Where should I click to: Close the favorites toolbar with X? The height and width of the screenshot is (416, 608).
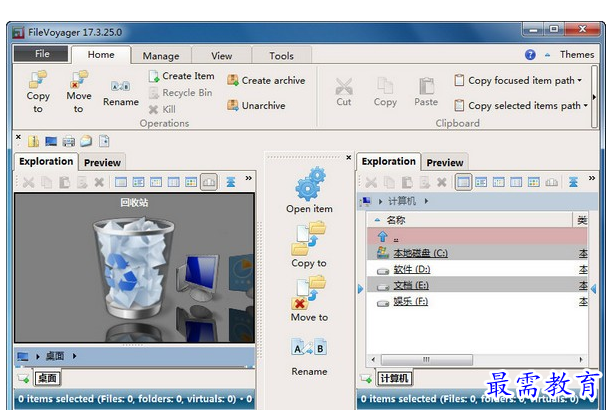(x=18, y=137)
